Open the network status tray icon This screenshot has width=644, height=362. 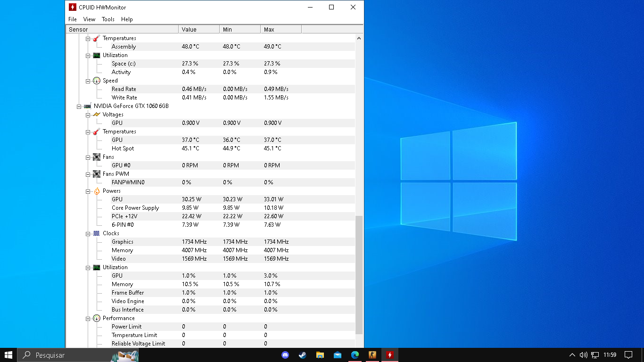click(x=595, y=355)
